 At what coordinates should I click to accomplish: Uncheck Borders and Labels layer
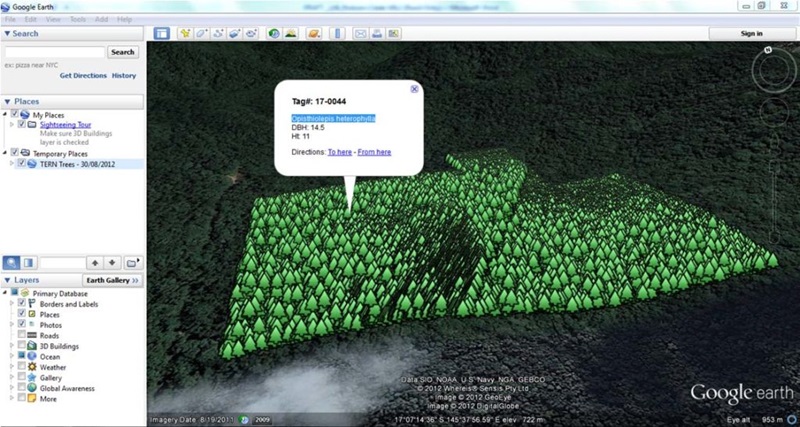tap(21, 303)
